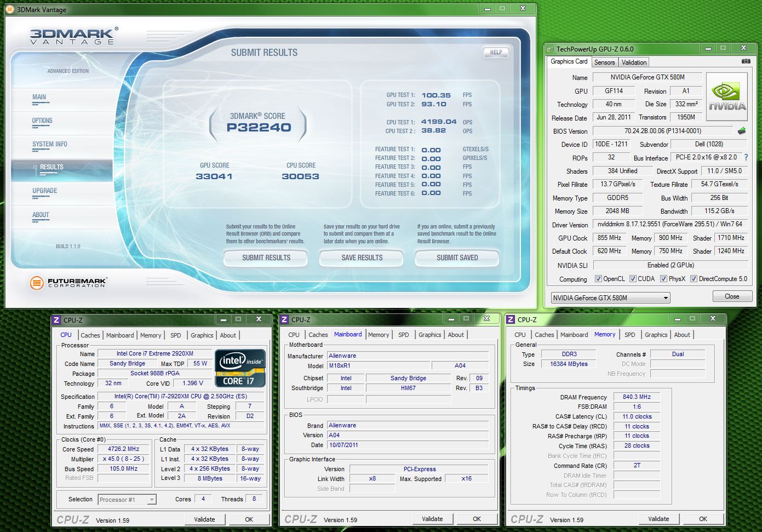762x532 pixels.
Task: Click the GPU-Z title bar app icon
Action: tap(550, 49)
